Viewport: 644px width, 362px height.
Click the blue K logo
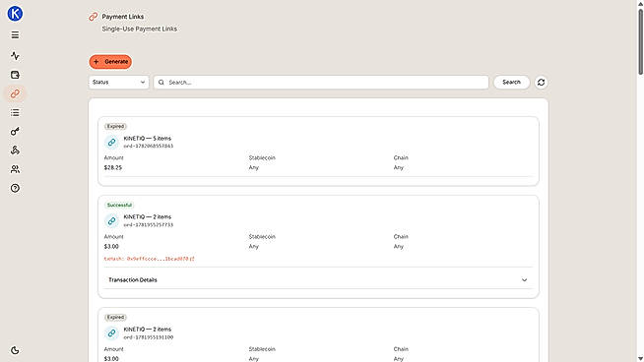[15, 14]
